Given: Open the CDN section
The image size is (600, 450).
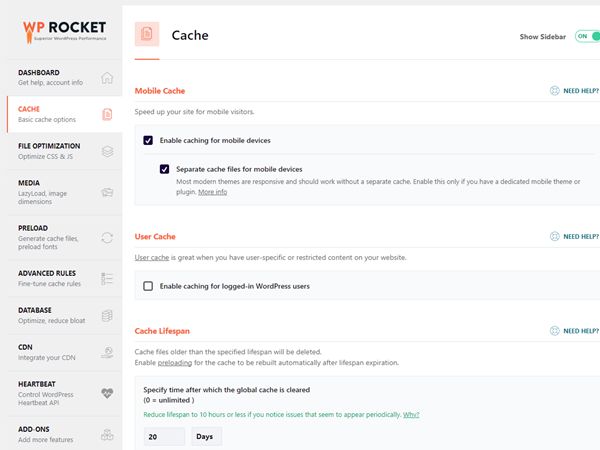Looking at the screenshot, I should [x=64, y=352].
